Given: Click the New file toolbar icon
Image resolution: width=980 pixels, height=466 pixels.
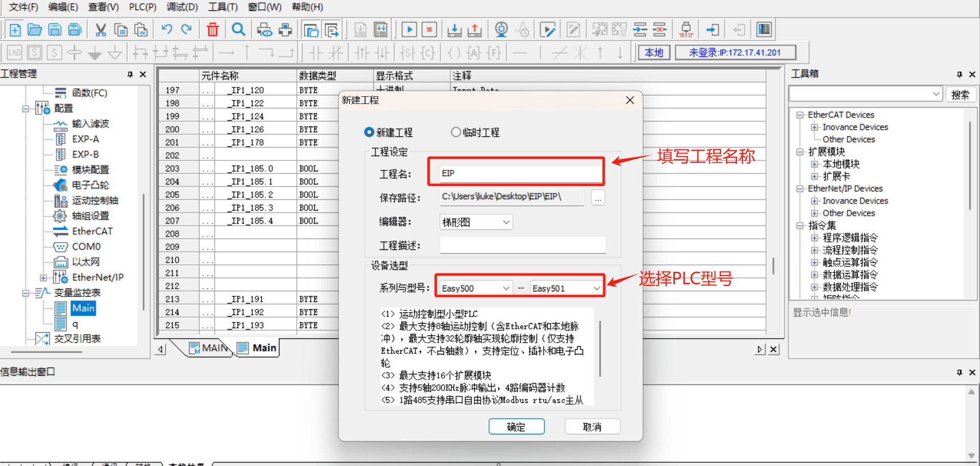Looking at the screenshot, I should [15, 30].
